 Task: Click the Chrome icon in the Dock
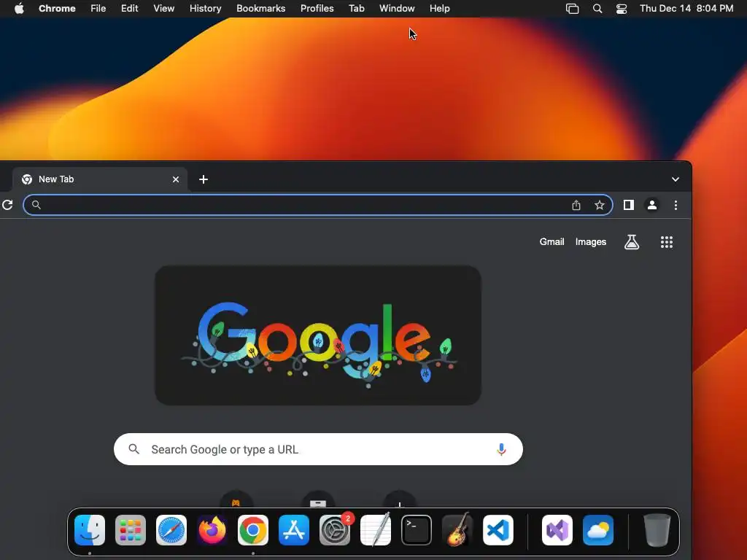(x=253, y=530)
